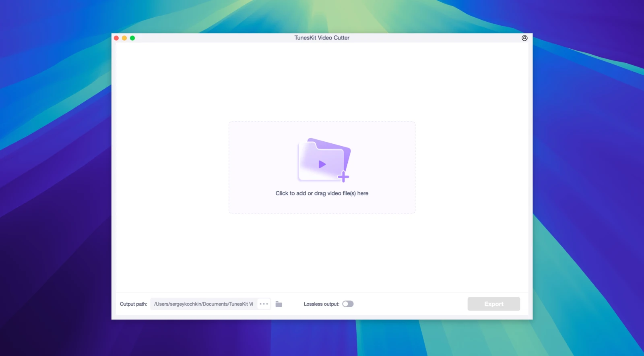The width and height of the screenshot is (644, 356).
Task: Click the blank white area above the drop zone
Action: pyautogui.click(x=322, y=81)
